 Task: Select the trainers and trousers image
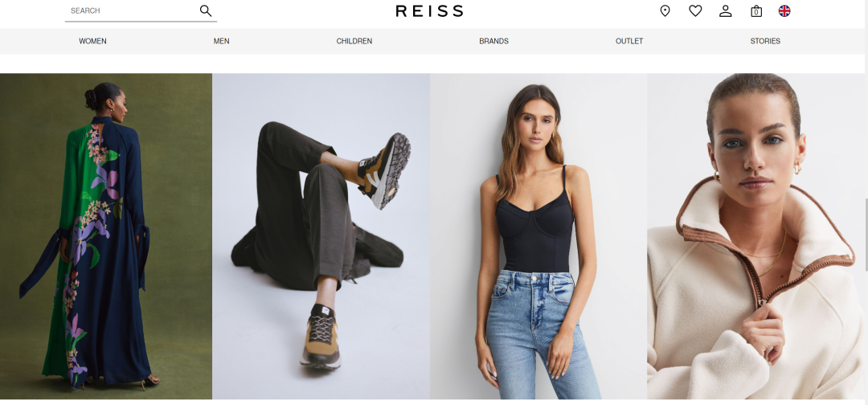[x=321, y=236]
